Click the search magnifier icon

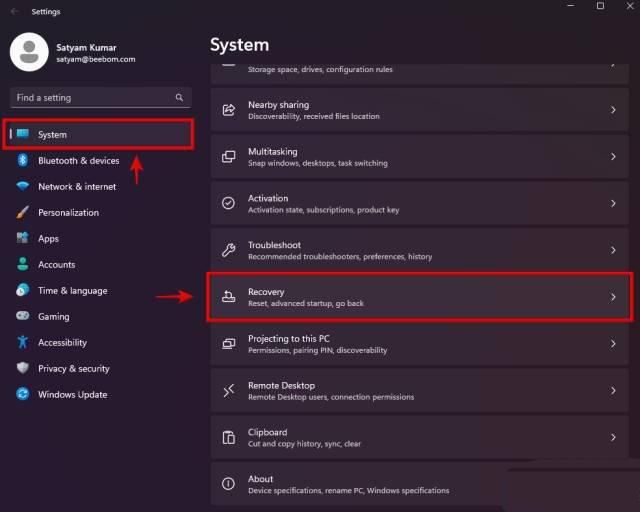click(179, 98)
